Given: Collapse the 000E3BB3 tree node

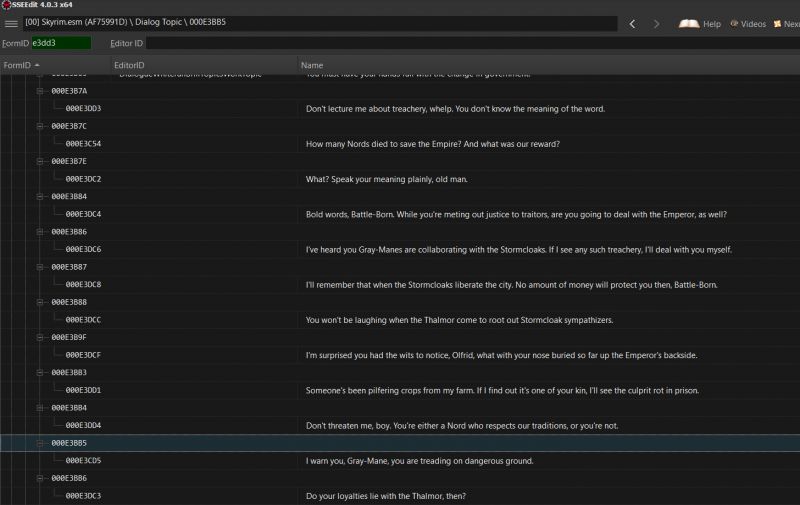Looking at the screenshot, I should coord(40,373).
